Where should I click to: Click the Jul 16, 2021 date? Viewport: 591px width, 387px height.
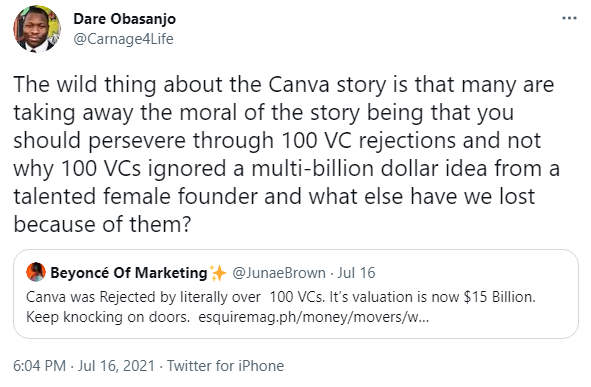116,366
